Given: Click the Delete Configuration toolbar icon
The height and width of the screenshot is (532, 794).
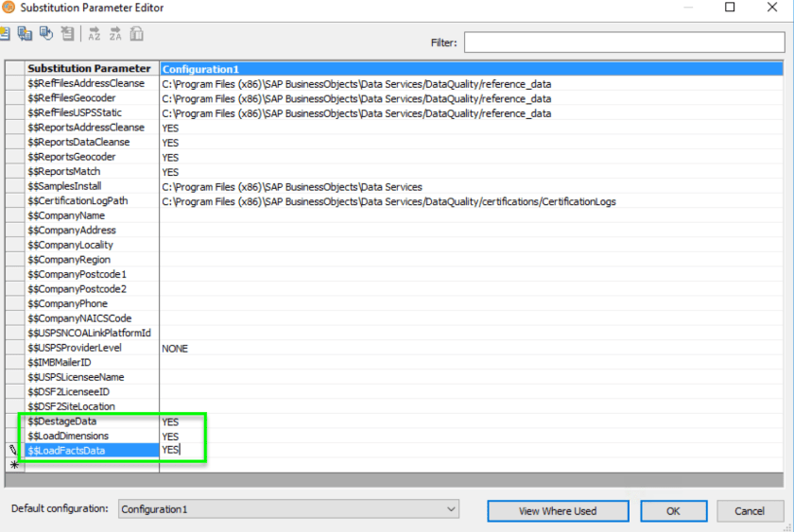Looking at the screenshot, I should point(67,34).
